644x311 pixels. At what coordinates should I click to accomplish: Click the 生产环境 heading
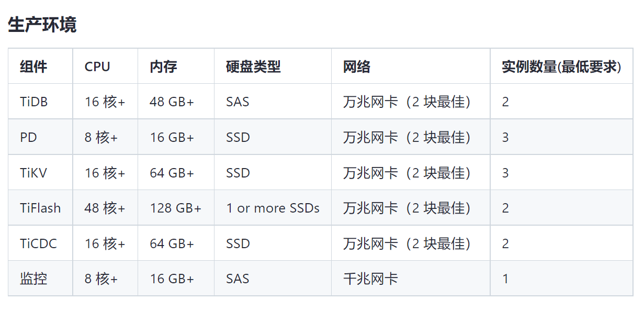point(42,25)
